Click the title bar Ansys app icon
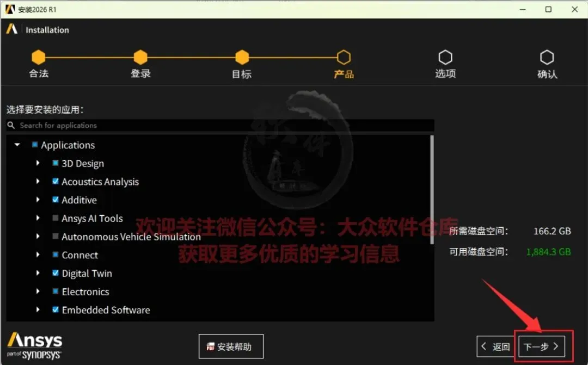Viewport: 588px width, 365px height. 10,9
